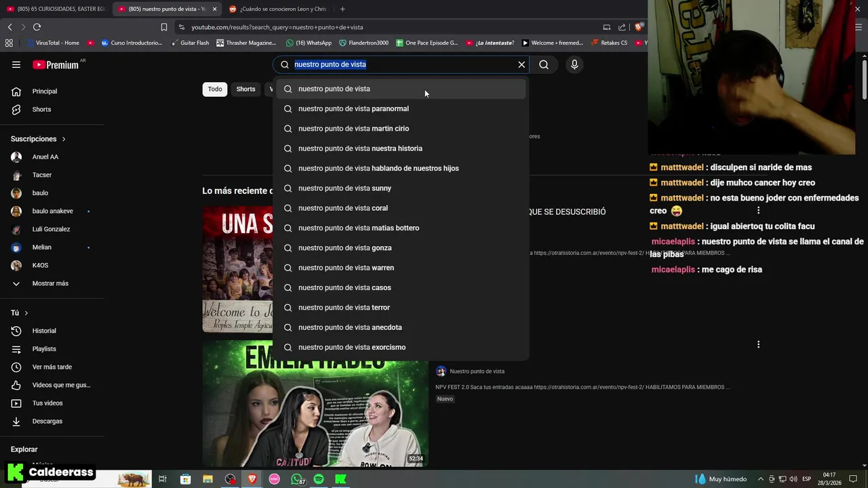Screen dimensions: 868x488
Task: Go to the YouTube Premium home logo
Action: 56,64
